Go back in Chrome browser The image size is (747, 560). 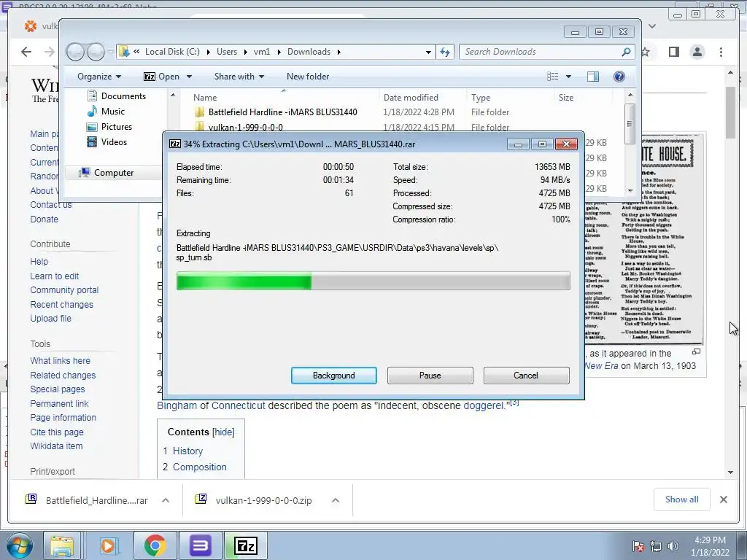pos(26,52)
